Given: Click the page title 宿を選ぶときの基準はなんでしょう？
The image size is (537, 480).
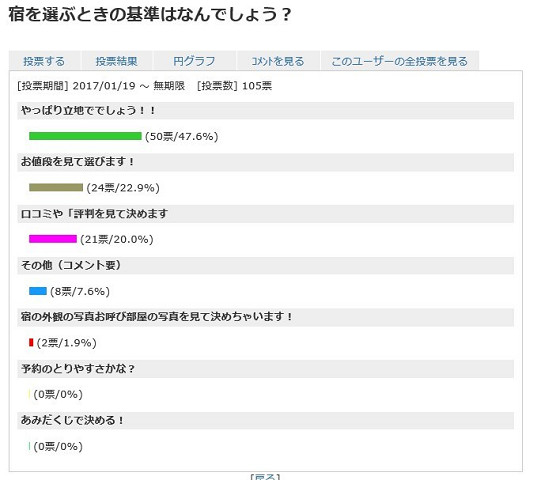Looking at the screenshot, I should [x=150, y=14].
